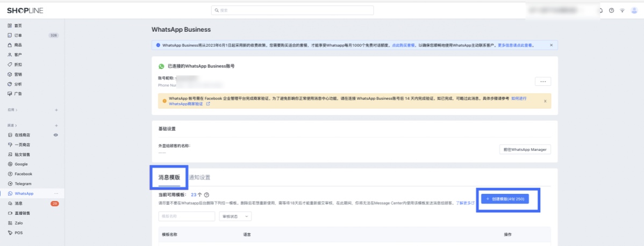644x246 pixels.
Task: Click the external link icon after 商家验证
Action: coord(208,104)
